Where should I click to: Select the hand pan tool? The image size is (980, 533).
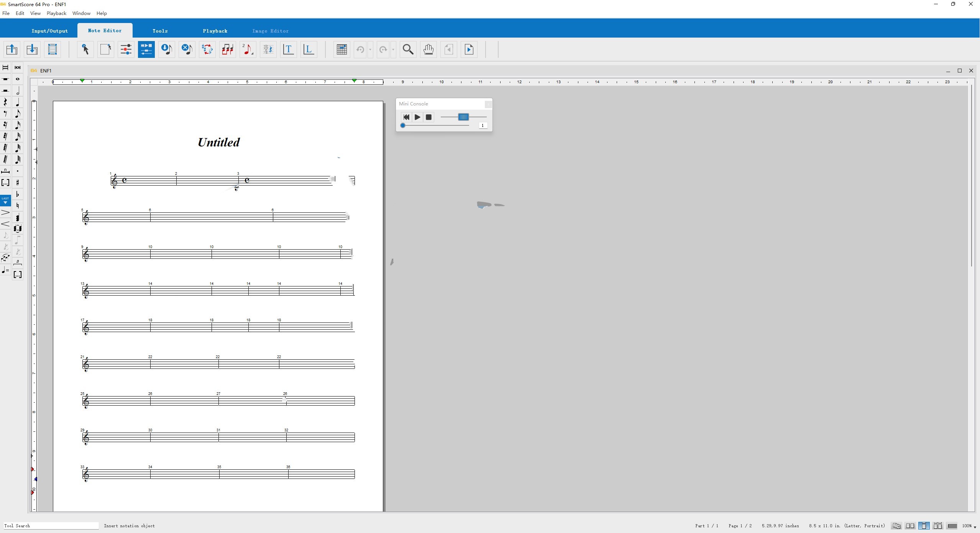coord(428,49)
